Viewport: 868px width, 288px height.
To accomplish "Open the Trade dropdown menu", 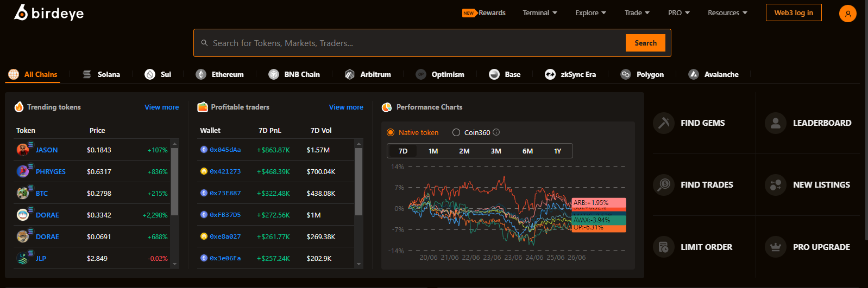I will tap(637, 12).
